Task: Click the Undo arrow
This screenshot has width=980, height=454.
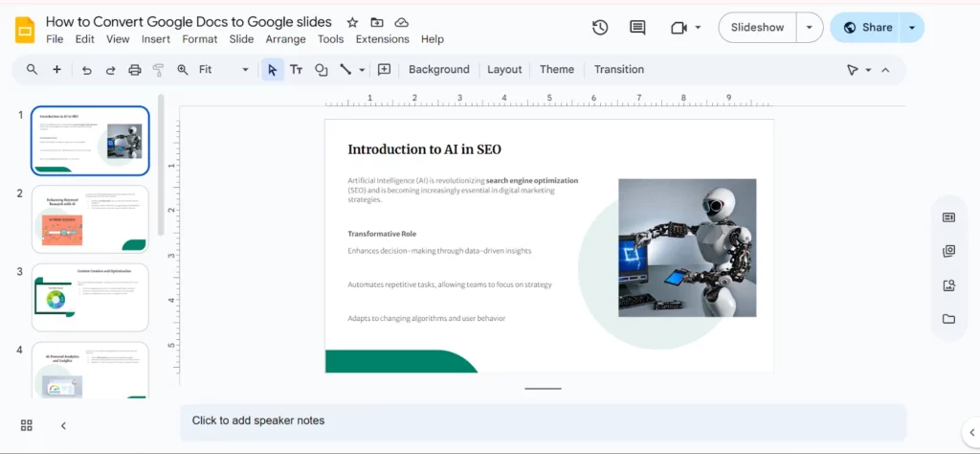Action: coord(87,70)
